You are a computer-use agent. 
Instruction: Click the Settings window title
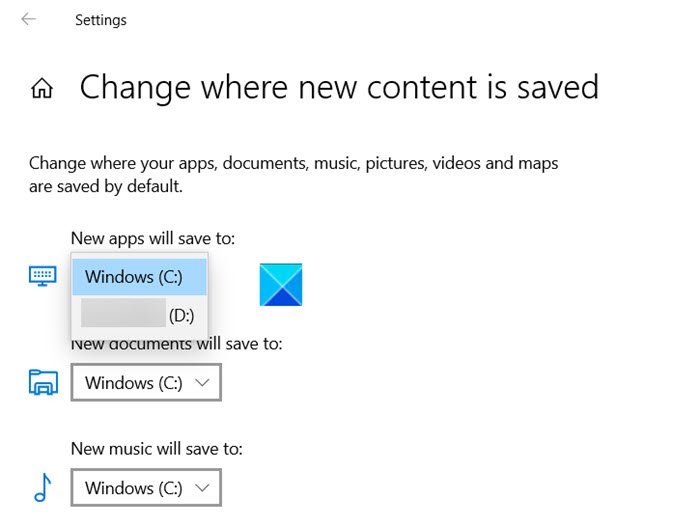click(101, 19)
